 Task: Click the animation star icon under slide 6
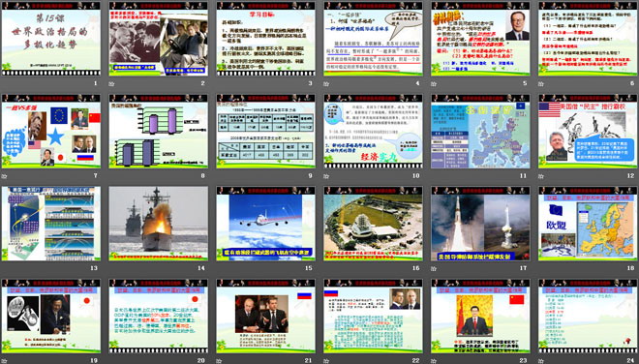(x=541, y=84)
